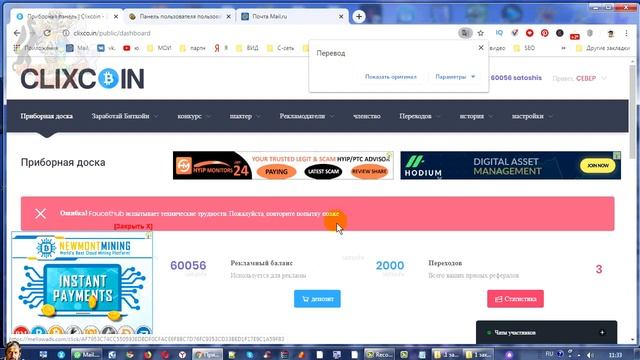
Task: Close the Почта Mail.ru tab
Action: 341,16
